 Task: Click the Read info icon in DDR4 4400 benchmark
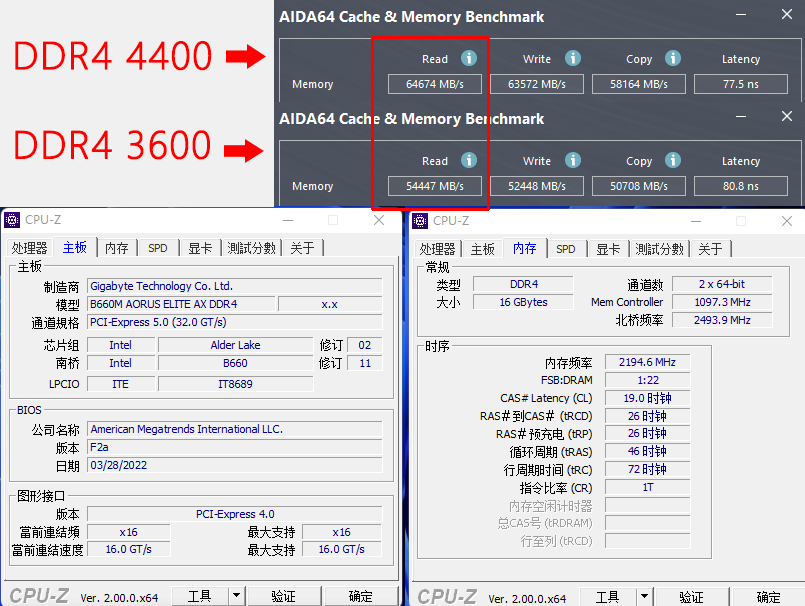(x=467, y=57)
